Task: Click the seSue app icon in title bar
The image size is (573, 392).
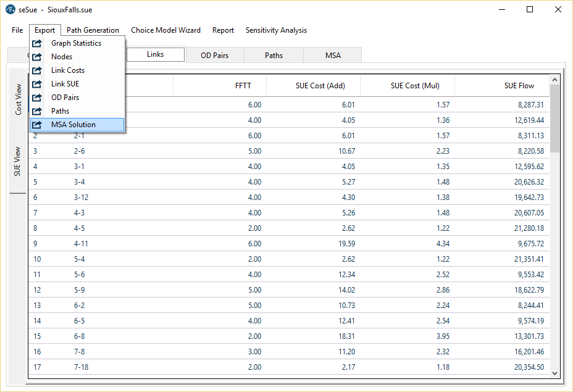Action: [10, 10]
